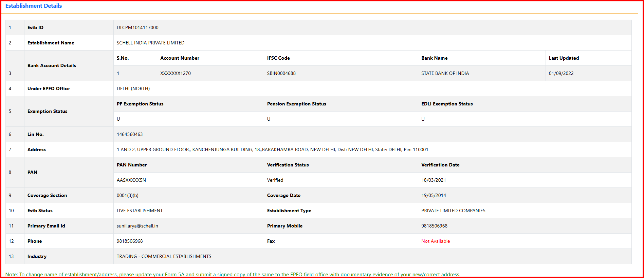
Task: Click the Account Number column header
Action: click(x=180, y=58)
